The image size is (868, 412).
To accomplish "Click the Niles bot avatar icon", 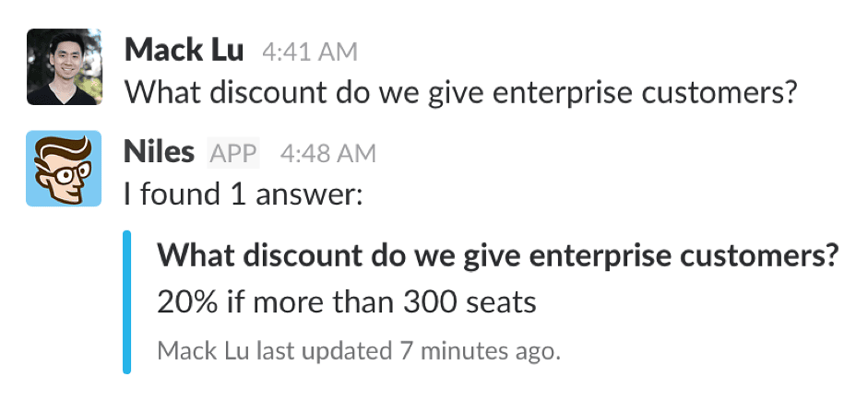I will tap(64, 168).
